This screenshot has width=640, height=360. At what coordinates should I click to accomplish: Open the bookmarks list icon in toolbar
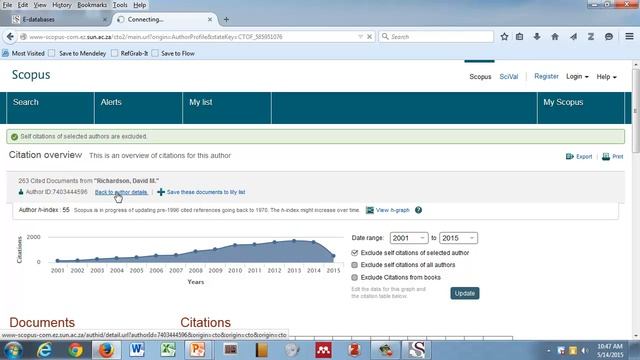pos(519,37)
